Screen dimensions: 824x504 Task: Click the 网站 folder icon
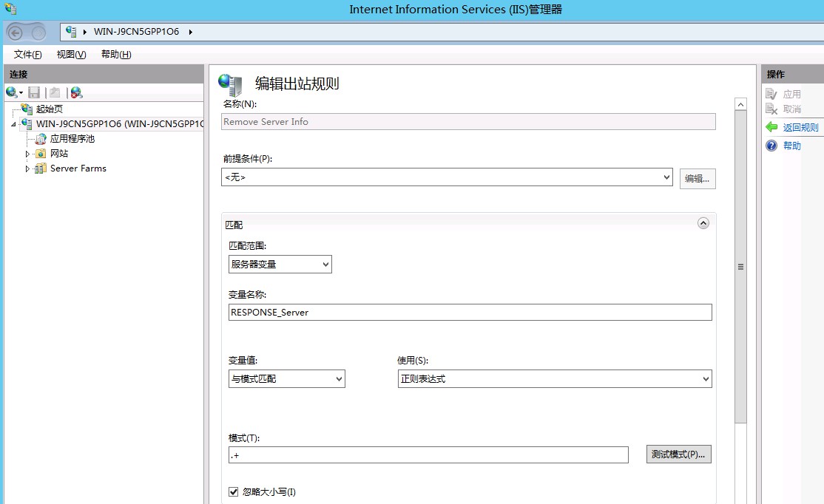point(41,154)
